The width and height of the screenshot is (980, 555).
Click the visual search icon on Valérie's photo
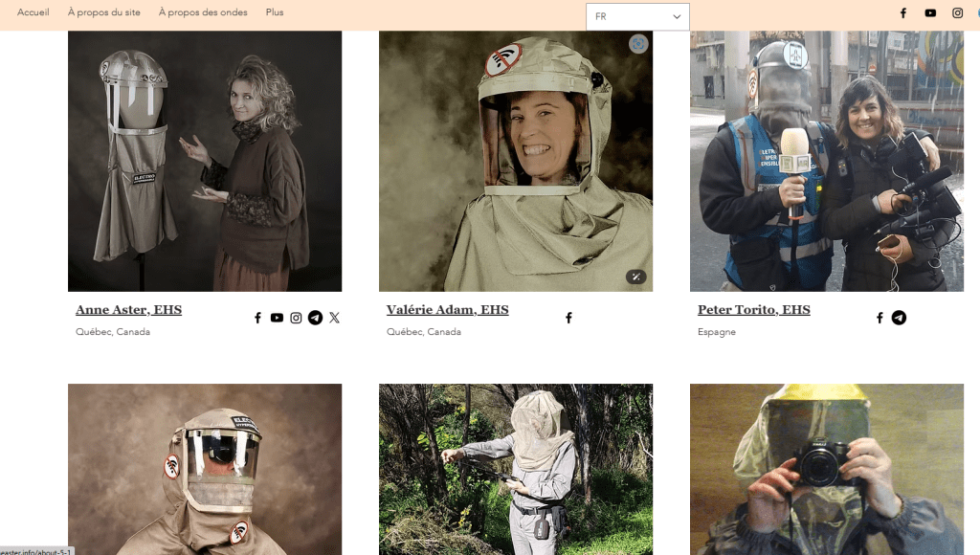(638, 44)
